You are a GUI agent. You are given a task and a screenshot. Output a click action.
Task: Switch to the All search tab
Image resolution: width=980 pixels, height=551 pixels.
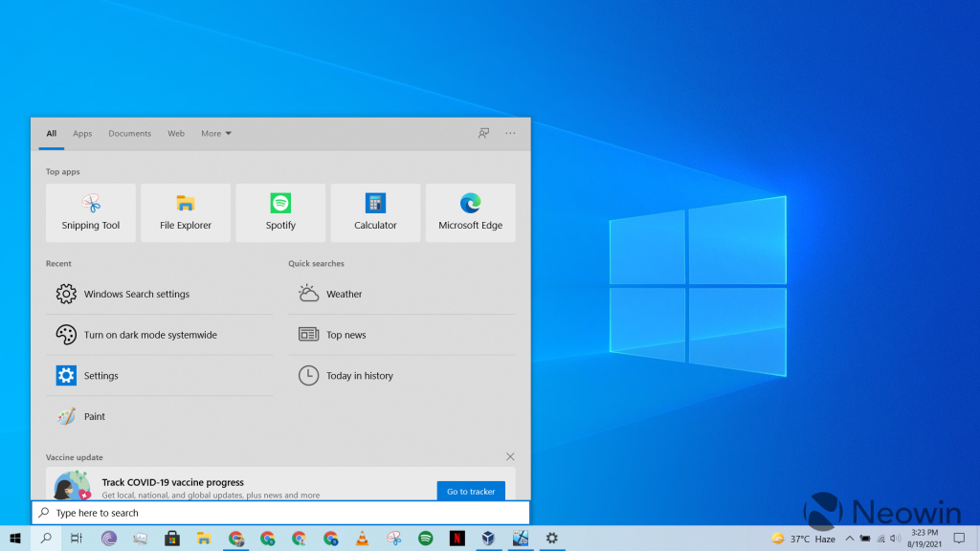coord(52,134)
